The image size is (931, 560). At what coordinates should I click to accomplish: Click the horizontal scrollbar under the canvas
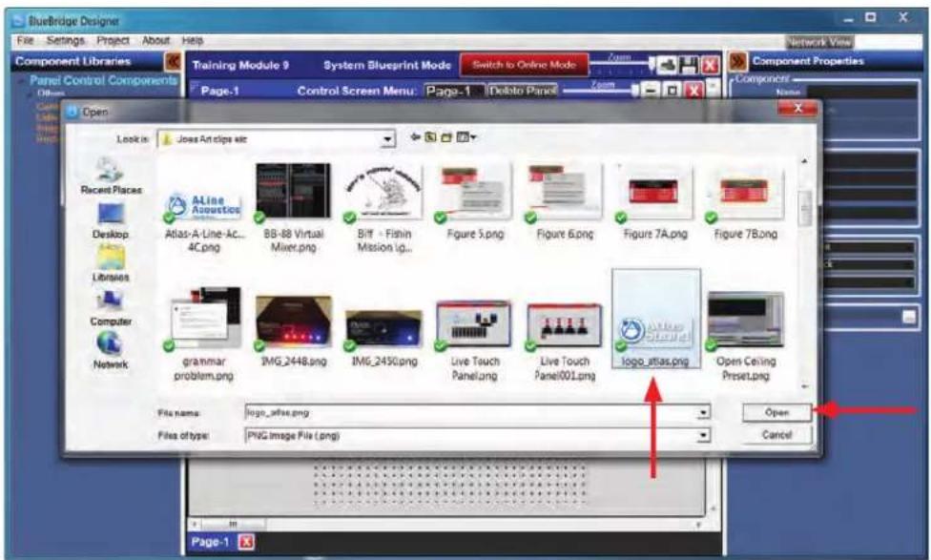pos(445,525)
